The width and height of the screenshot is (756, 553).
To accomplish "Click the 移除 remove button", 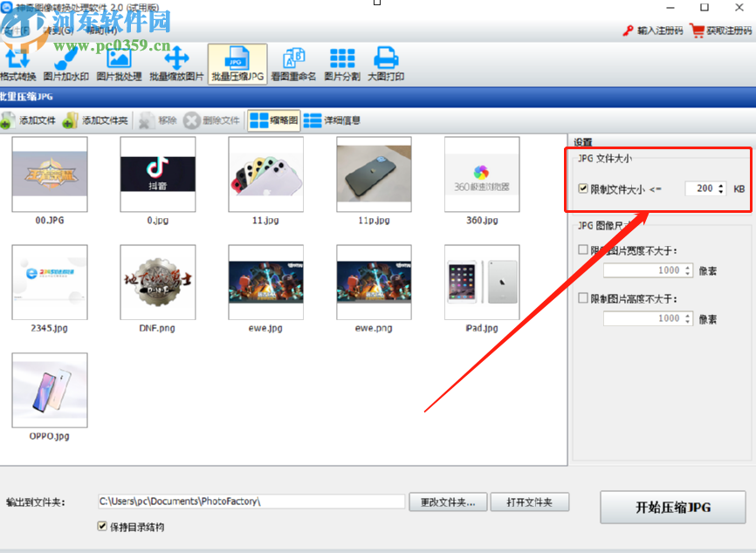I will click(x=158, y=120).
